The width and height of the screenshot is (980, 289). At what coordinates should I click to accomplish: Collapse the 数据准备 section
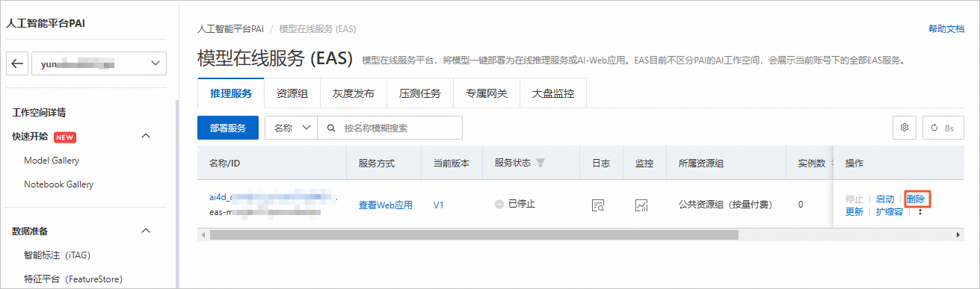tap(146, 231)
